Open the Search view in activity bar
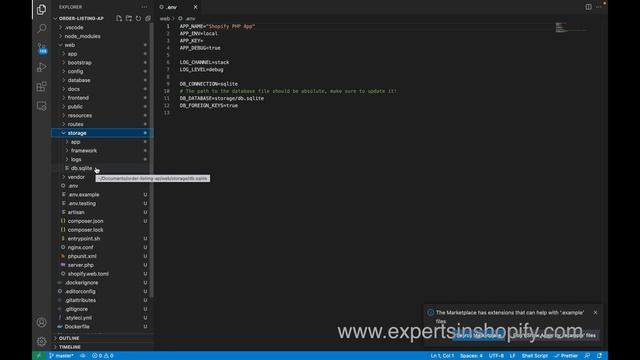Screen dimensions: 640x360 coord(42,29)
